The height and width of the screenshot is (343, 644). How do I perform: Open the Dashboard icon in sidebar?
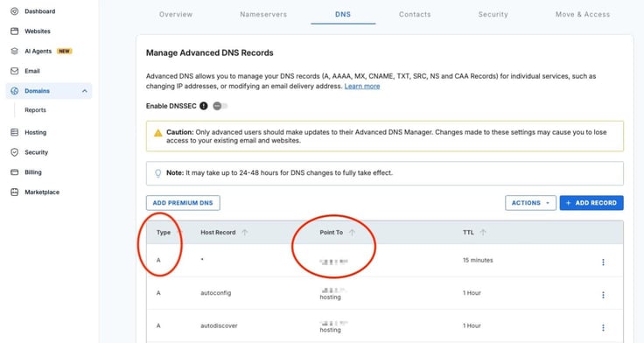click(x=14, y=11)
